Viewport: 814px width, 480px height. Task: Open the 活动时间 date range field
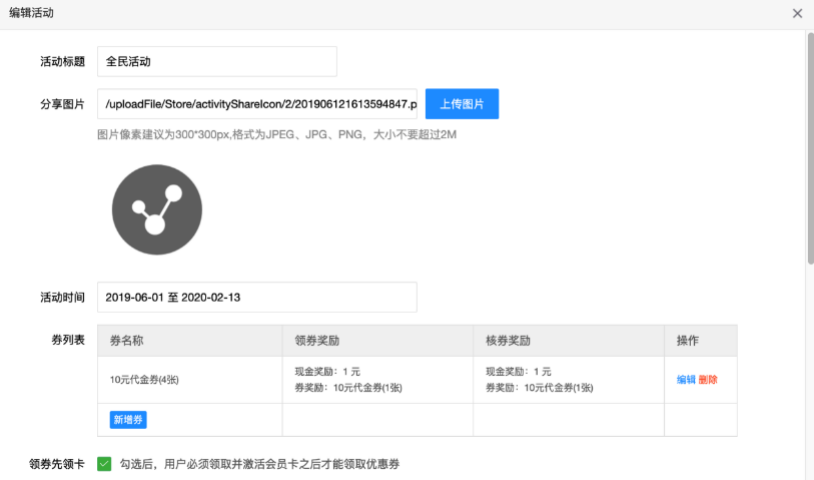pyautogui.click(x=257, y=297)
